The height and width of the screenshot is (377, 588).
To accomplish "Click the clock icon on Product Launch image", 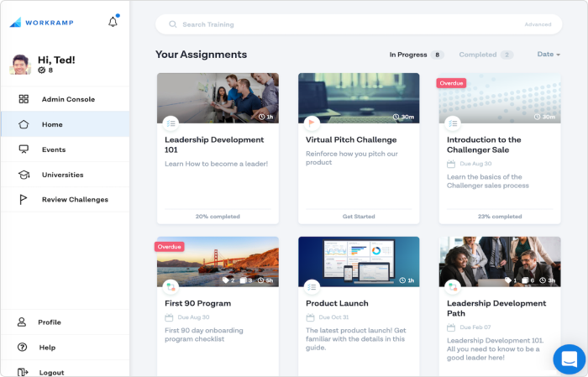I will (402, 280).
